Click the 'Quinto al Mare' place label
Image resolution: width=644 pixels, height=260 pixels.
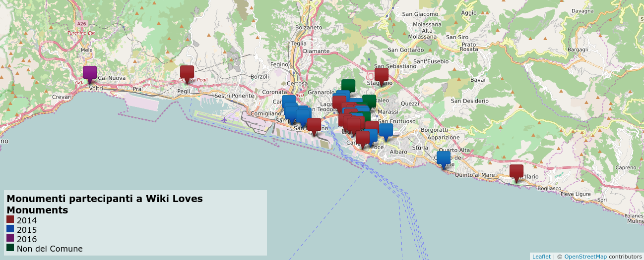[475, 175]
